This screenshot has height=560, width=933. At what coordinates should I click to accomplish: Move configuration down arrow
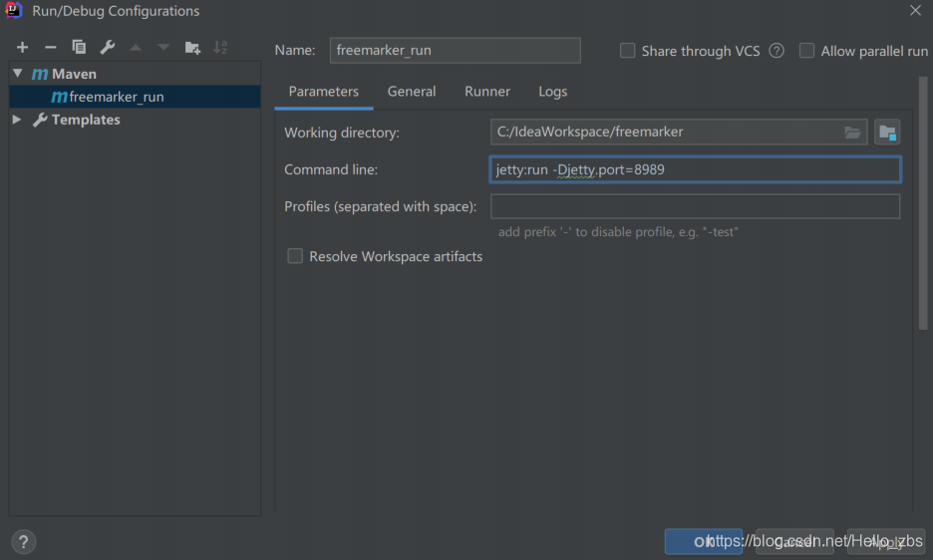coord(163,47)
